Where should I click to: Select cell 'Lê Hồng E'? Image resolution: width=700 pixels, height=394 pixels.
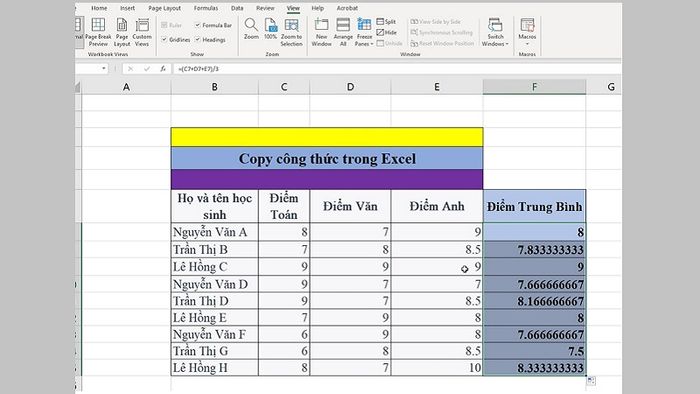pyautogui.click(x=214, y=318)
